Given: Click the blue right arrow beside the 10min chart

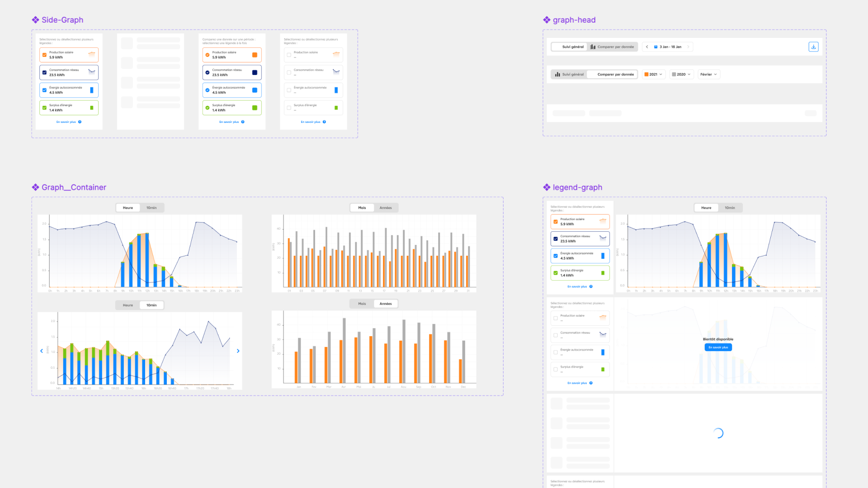Looking at the screenshot, I should click(238, 351).
